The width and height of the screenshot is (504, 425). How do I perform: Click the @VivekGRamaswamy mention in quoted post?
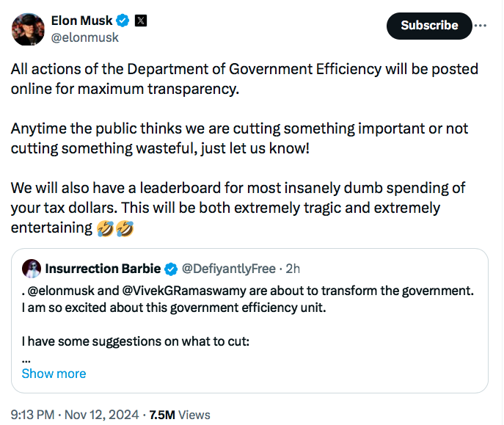coord(184,291)
